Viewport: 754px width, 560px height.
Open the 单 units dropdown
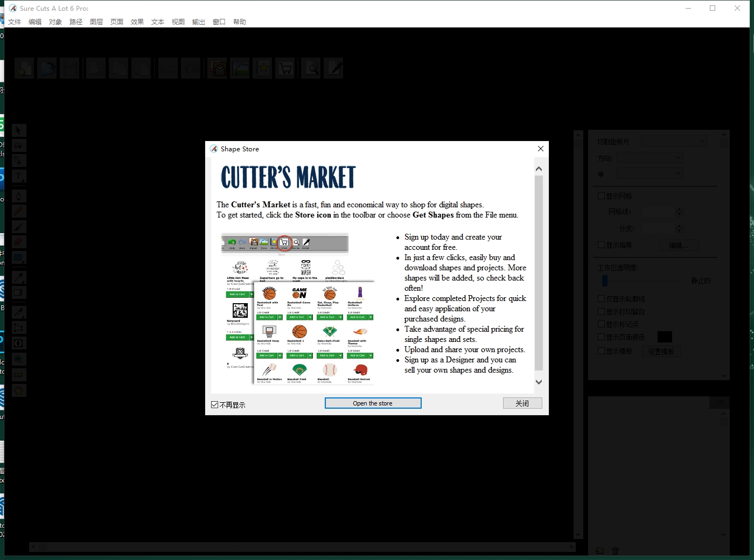pos(650,173)
